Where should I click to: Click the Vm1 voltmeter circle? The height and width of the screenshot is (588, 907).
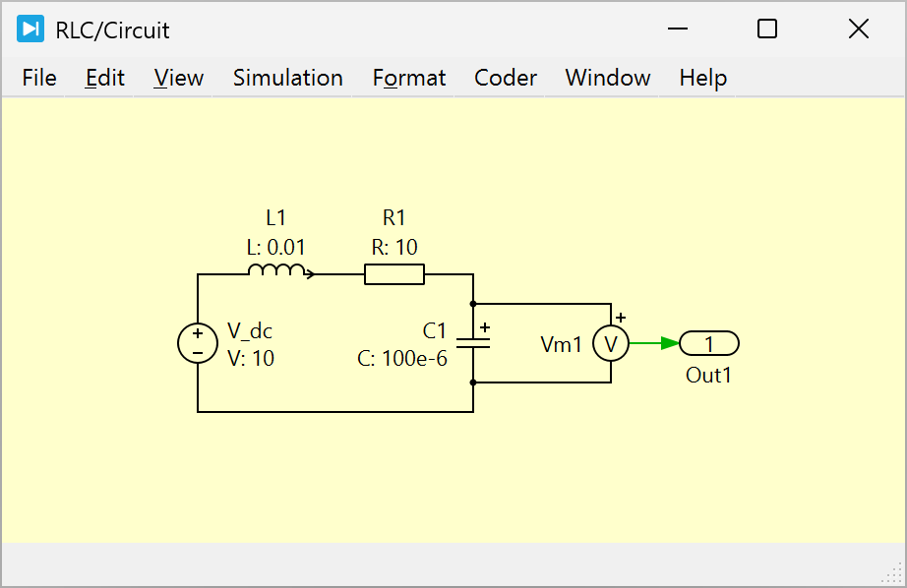tap(610, 343)
